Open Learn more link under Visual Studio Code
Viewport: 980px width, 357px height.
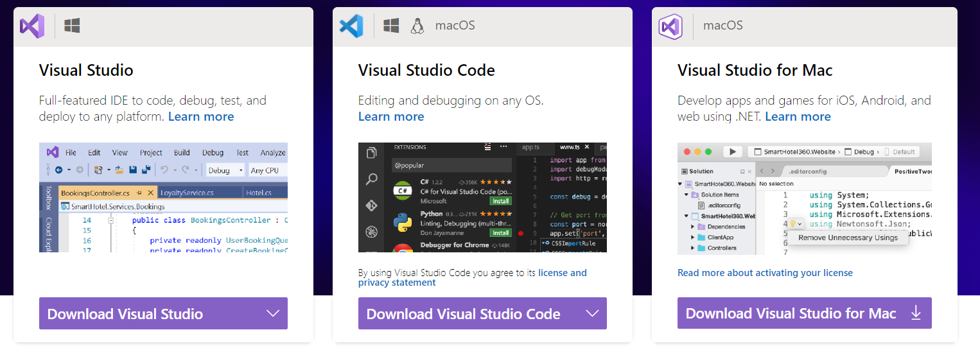[391, 117]
